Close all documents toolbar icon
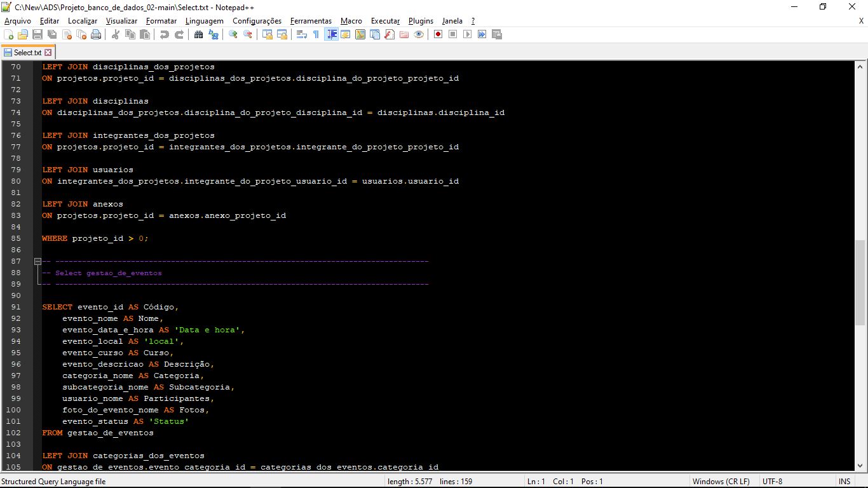Screen dimensions: 868x488 click(81, 34)
